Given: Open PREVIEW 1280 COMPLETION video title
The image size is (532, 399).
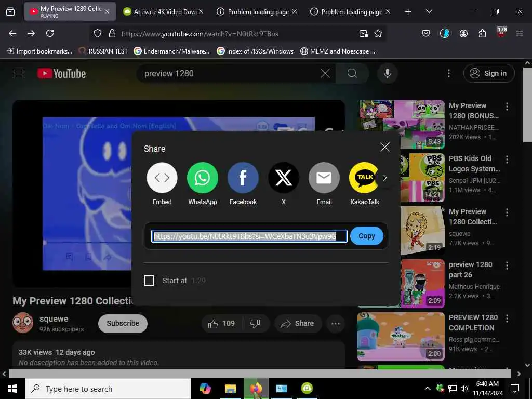Looking at the screenshot, I should pos(473,323).
